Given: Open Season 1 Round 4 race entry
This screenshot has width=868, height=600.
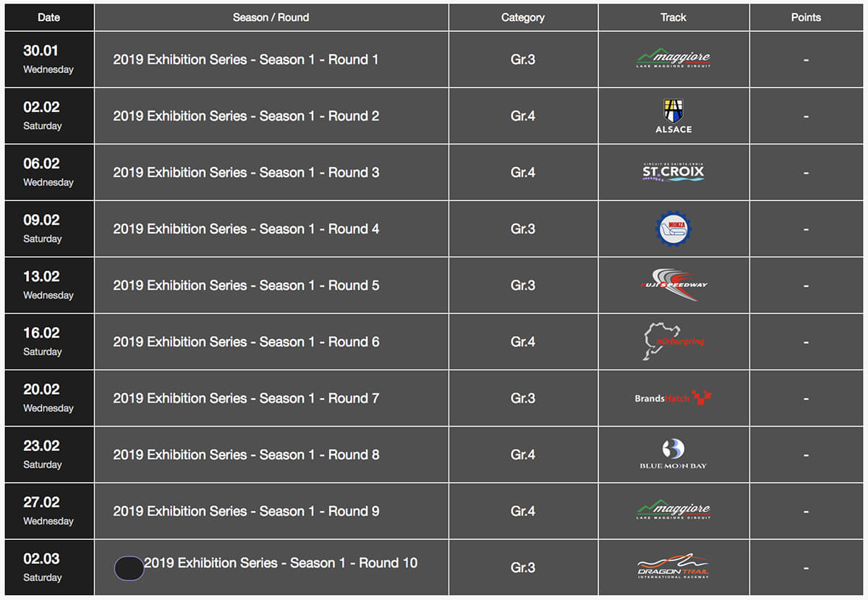Looking at the screenshot, I should [246, 228].
